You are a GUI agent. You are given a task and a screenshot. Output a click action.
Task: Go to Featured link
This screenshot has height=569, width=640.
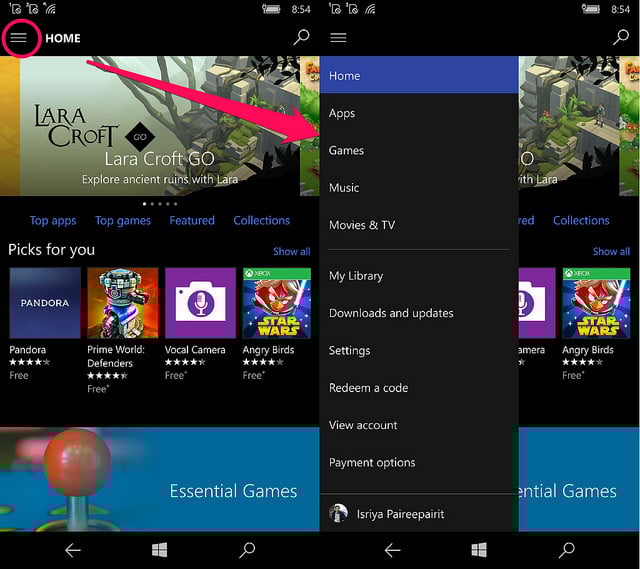tap(192, 220)
